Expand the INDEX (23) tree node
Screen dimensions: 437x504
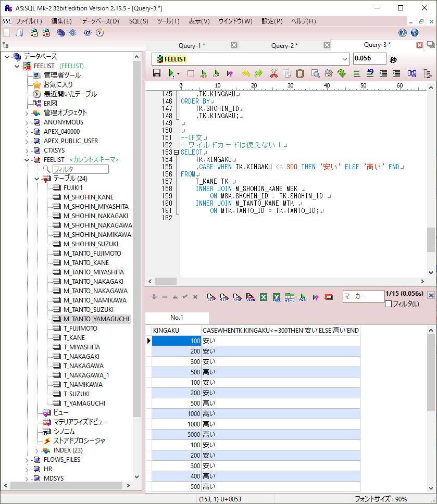[x=38, y=450]
